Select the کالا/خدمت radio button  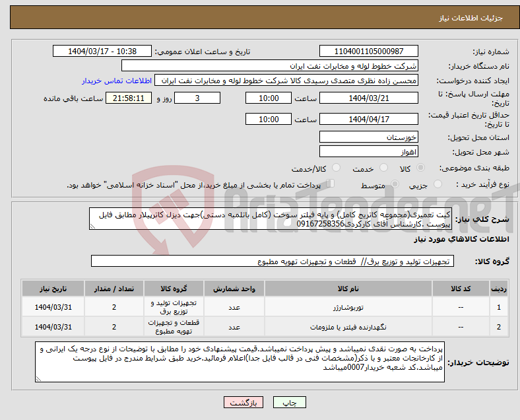[337, 168]
